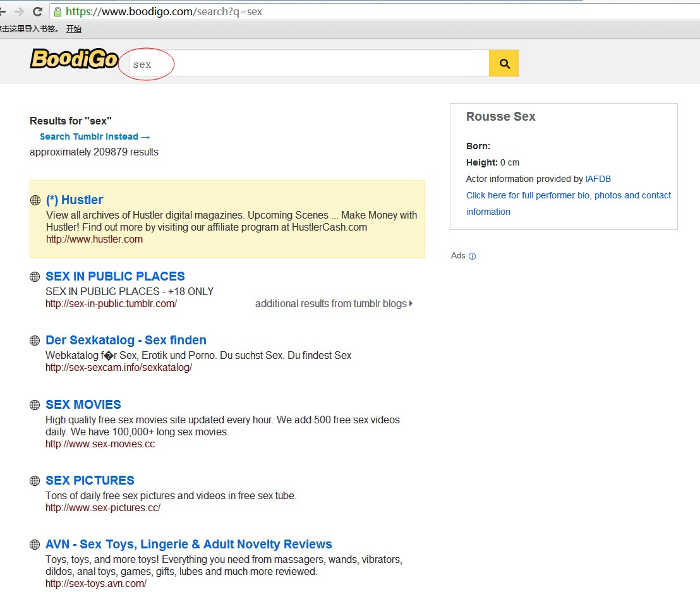Click the info icon next to Ads
This screenshot has height=592, width=700.
coord(472,257)
